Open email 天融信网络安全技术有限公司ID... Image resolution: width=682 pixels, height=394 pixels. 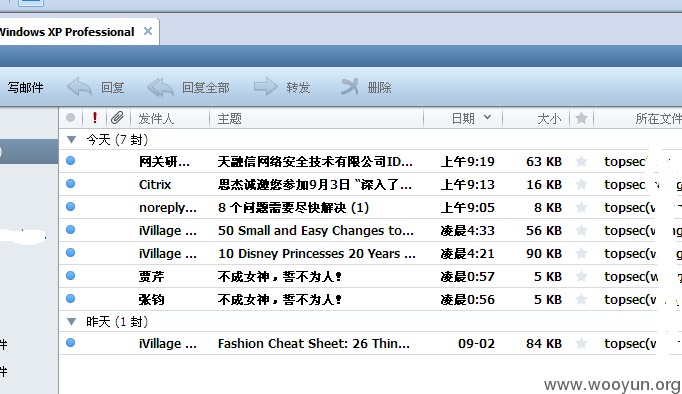tap(315, 162)
